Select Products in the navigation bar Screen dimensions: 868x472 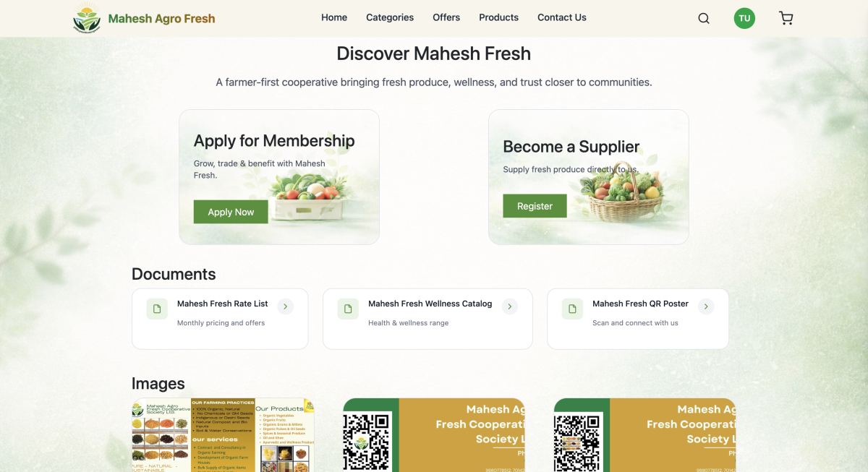coord(498,17)
